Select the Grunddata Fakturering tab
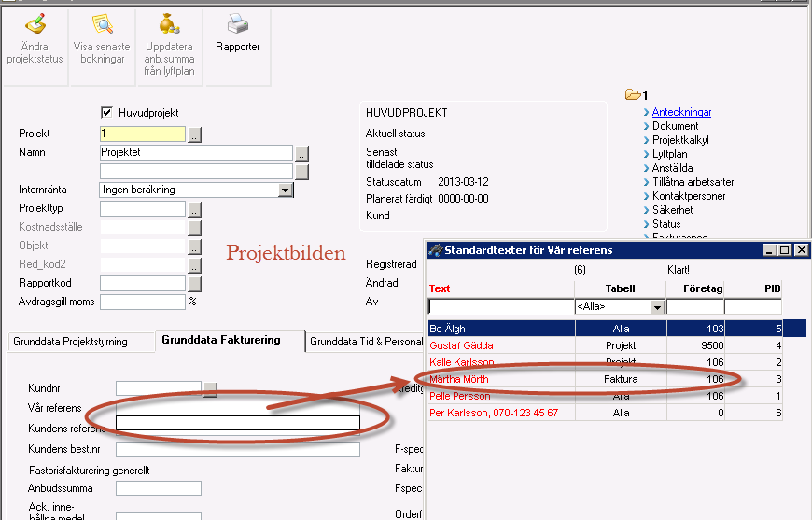This screenshot has width=812, height=520. (230, 340)
